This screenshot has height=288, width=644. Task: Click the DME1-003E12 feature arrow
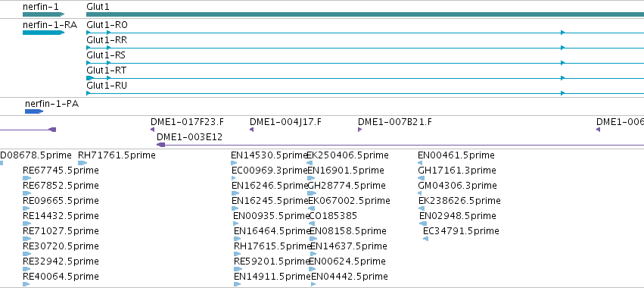click(x=161, y=145)
